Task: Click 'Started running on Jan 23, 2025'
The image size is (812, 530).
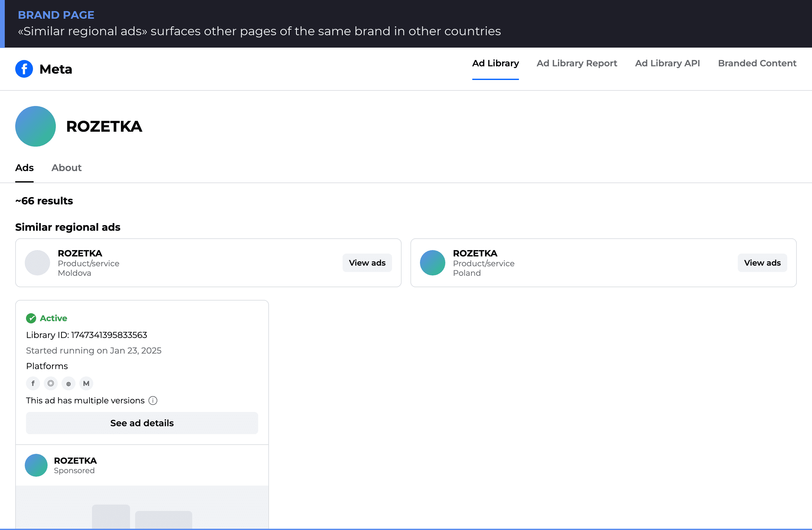Action: [94, 351]
